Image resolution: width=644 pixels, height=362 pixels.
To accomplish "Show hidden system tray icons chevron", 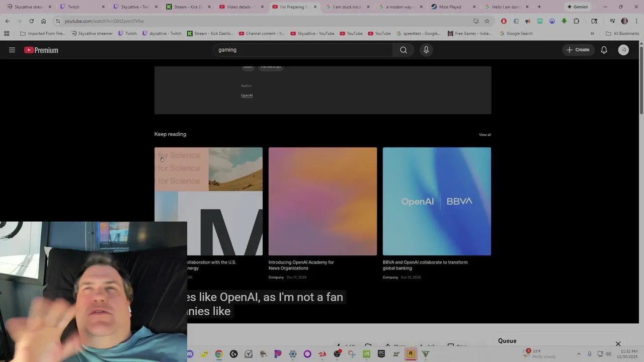I will (x=579, y=354).
